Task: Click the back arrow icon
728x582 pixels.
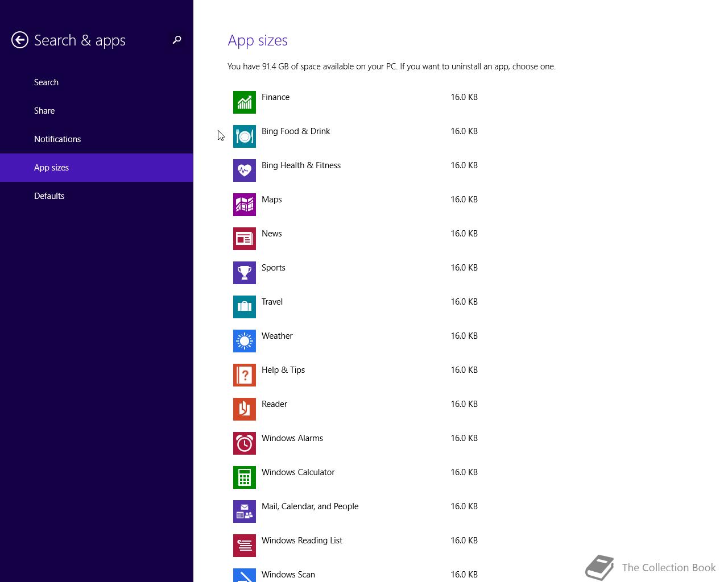Action: (20, 40)
